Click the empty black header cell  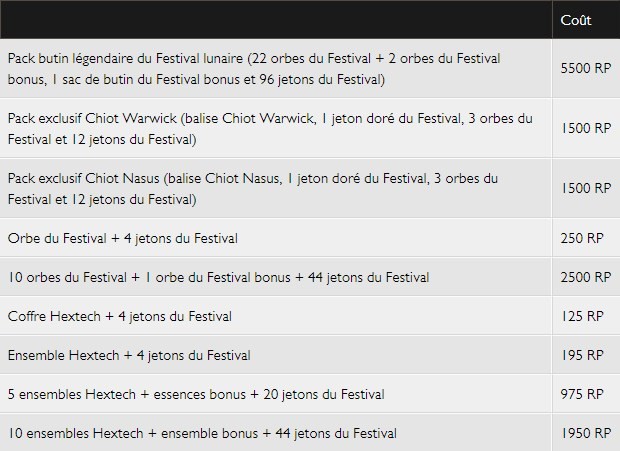coord(276,19)
